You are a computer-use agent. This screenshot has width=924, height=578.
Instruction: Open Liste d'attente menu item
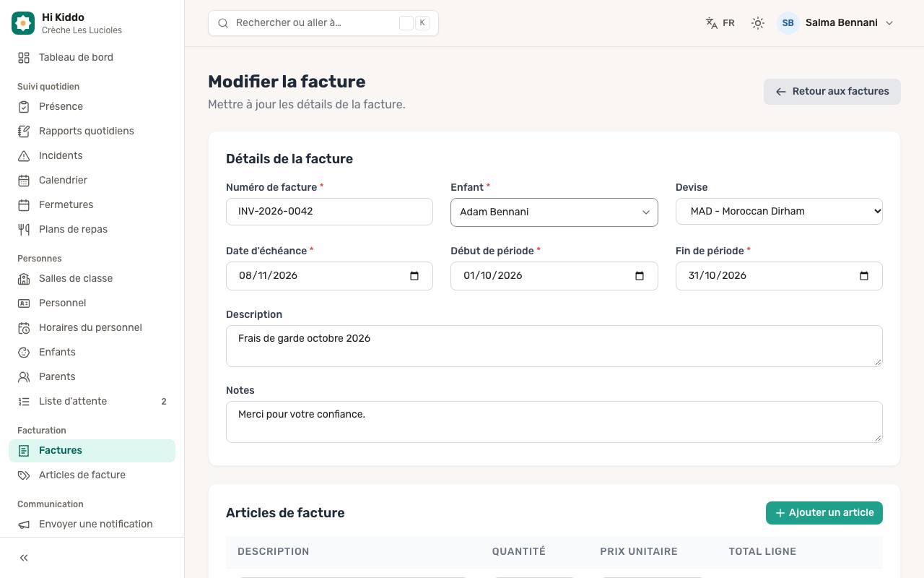(x=92, y=402)
